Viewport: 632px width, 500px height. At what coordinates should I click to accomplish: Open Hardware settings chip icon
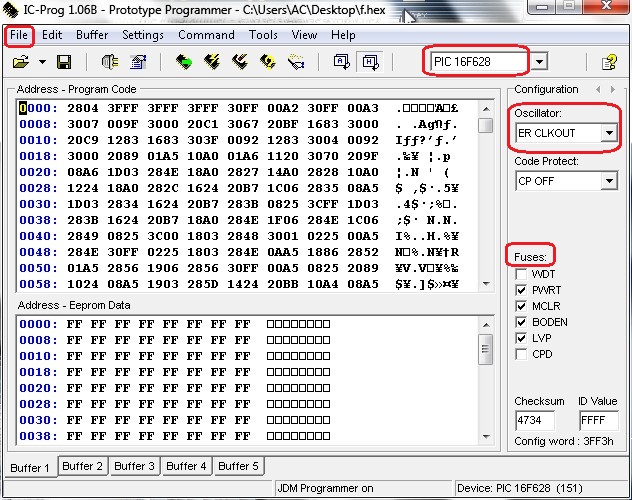(x=110, y=62)
